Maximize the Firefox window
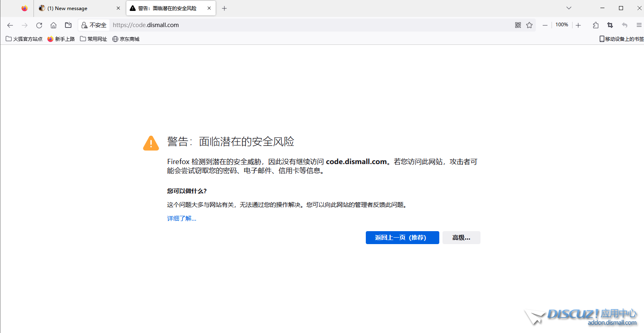This screenshot has height=333, width=644. pyautogui.click(x=621, y=8)
